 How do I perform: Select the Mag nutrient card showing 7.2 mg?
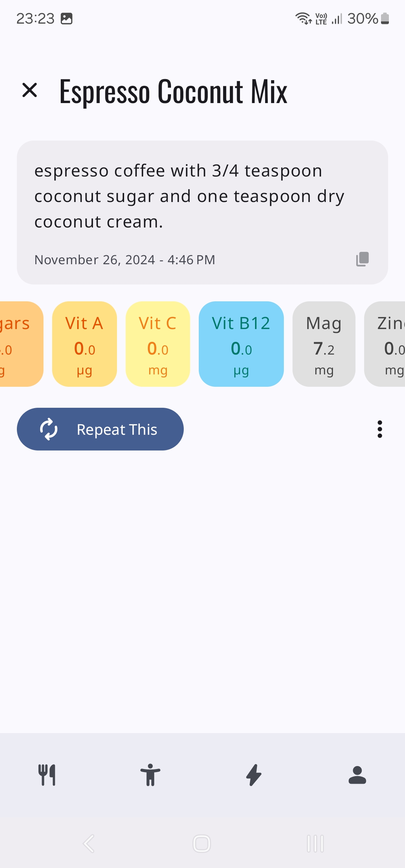[x=324, y=344]
